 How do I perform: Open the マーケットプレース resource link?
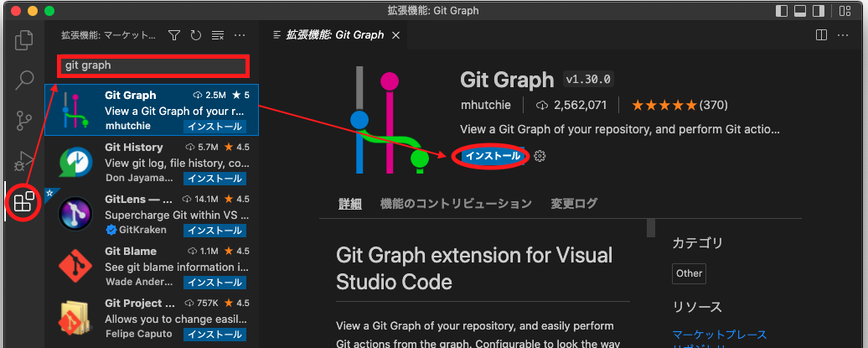720,335
